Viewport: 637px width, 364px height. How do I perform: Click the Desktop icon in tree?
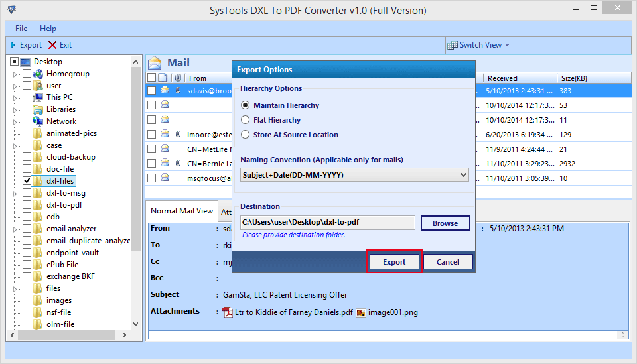[x=25, y=62]
